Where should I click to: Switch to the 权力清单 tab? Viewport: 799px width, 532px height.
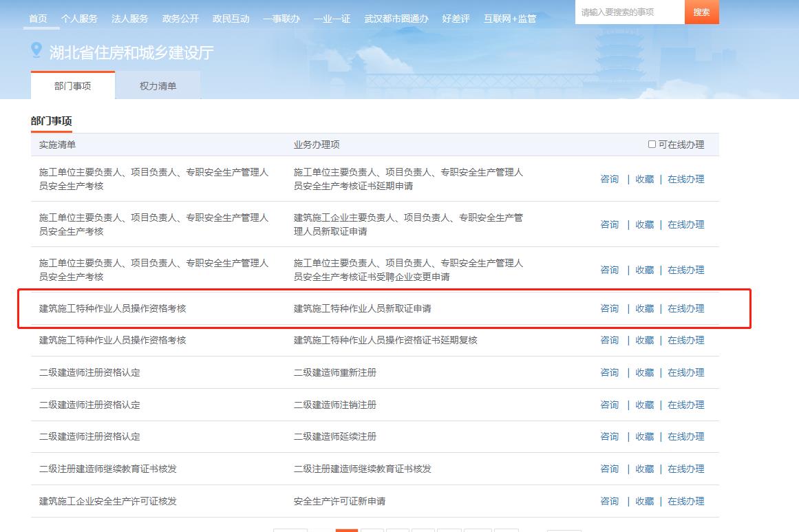(x=158, y=85)
